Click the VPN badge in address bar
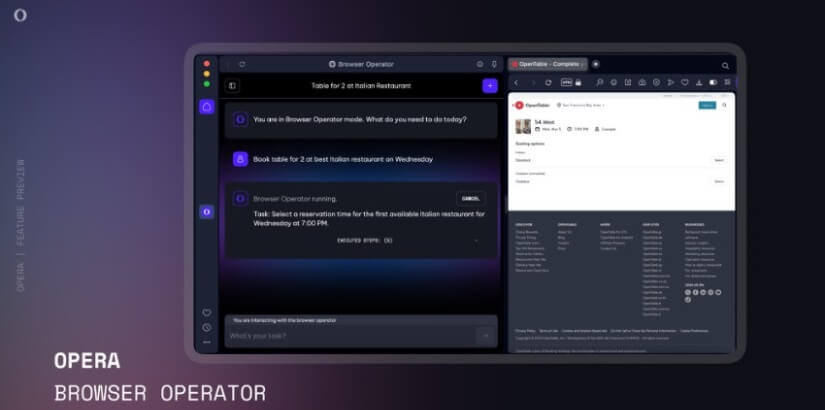 click(x=566, y=83)
